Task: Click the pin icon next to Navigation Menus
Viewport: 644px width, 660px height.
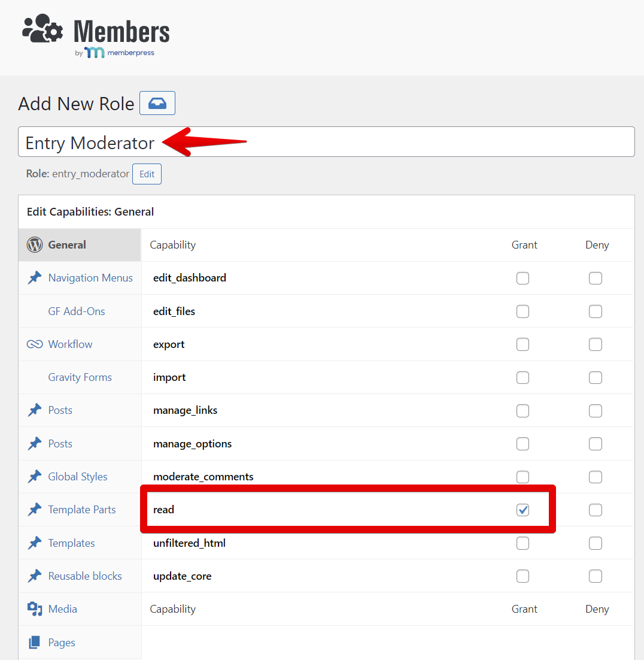Action: tap(35, 278)
